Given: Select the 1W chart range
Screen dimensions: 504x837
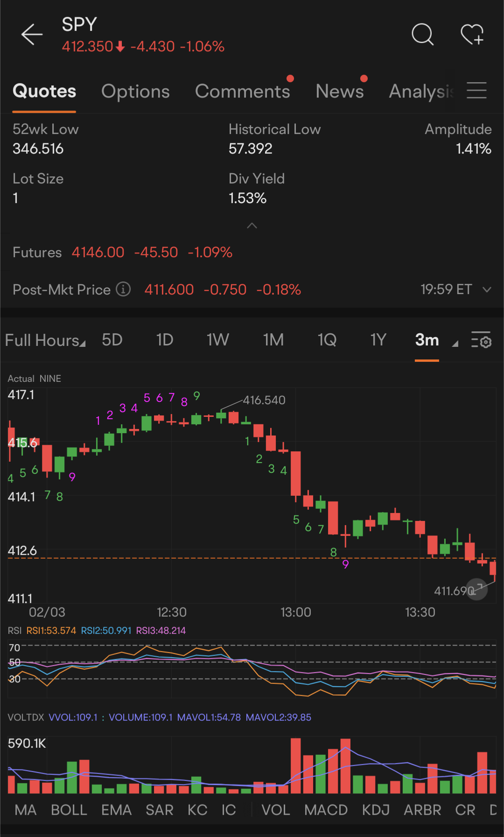Looking at the screenshot, I should coord(218,340).
